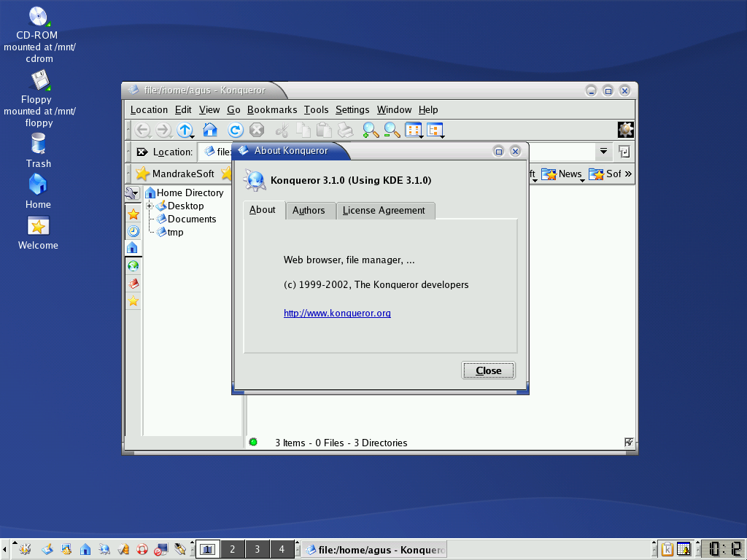Image resolution: width=747 pixels, height=560 pixels.
Task: Open the Location menu
Action: [x=149, y=110]
